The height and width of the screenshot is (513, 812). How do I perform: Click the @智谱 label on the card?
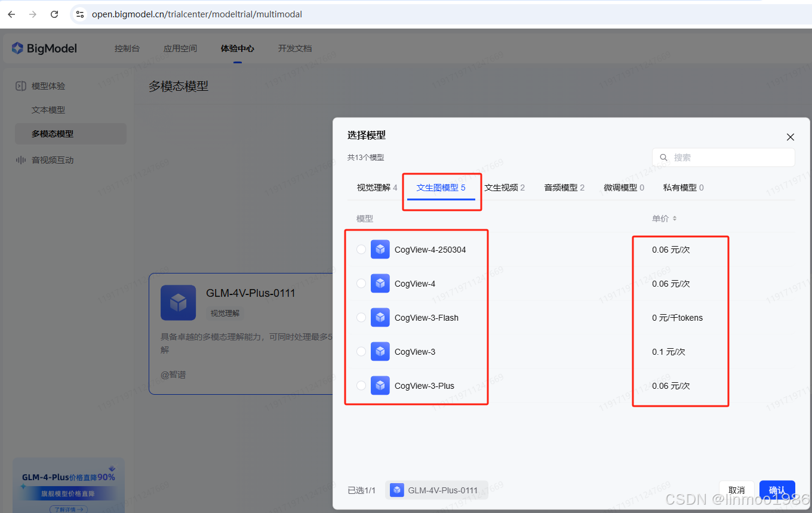coord(173,374)
